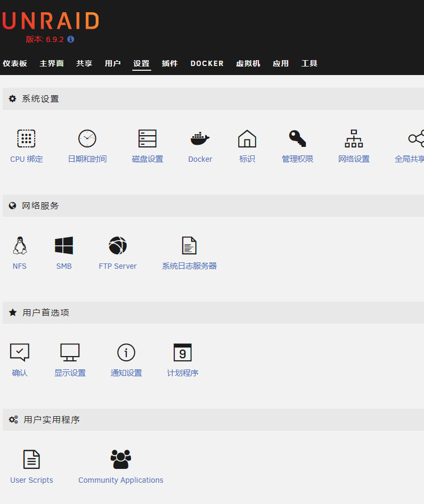Click the 磁盘设置 link text

(148, 159)
